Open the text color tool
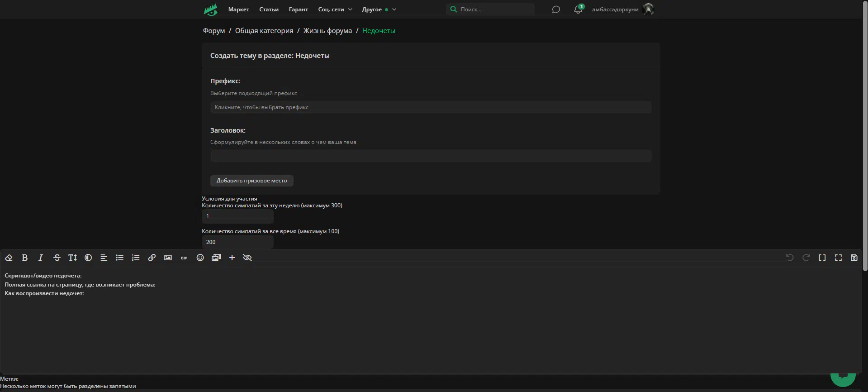868x392 pixels. (88, 258)
